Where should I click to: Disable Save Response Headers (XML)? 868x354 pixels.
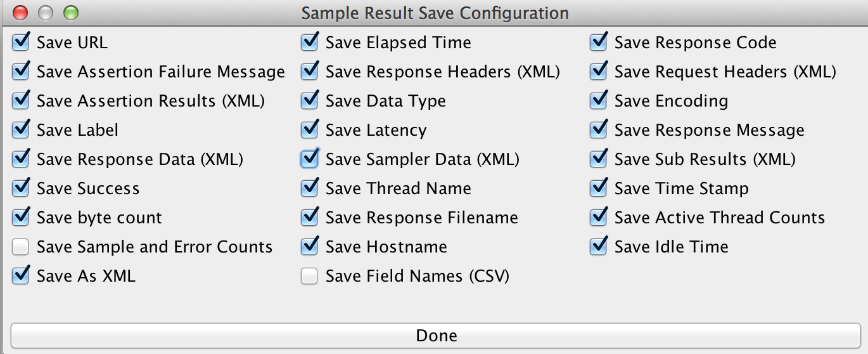310,72
